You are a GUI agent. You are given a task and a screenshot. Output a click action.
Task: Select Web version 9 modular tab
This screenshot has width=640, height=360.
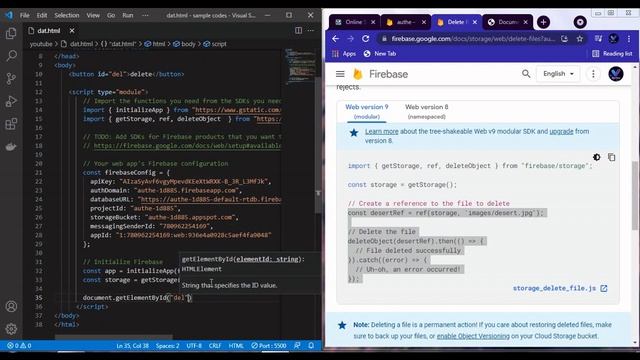point(367,111)
